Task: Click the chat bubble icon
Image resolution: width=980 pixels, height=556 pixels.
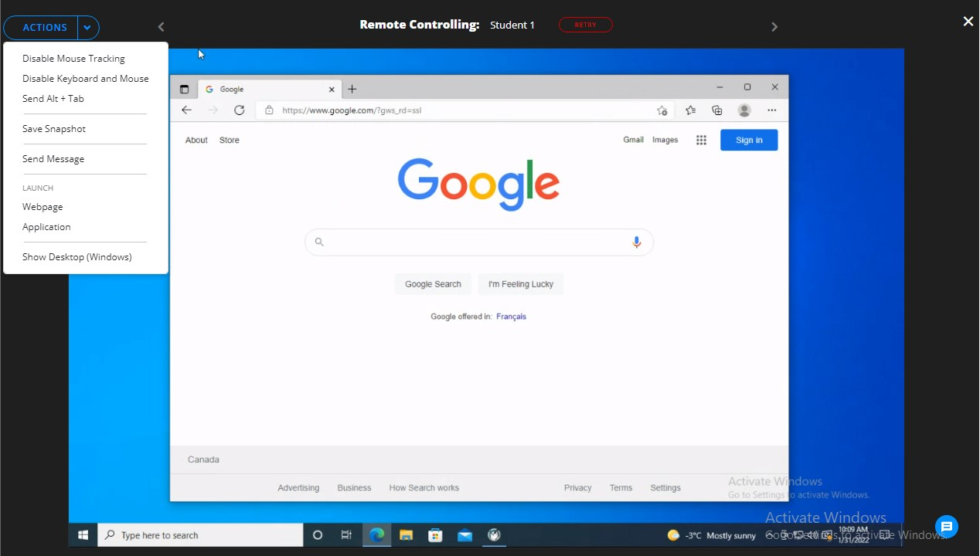Action: [x=946, y=527]
